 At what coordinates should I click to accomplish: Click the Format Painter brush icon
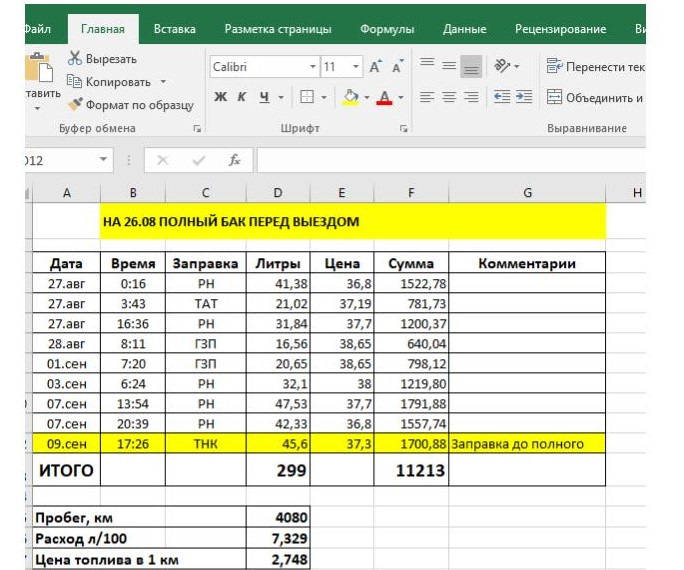tap(75, 104)
